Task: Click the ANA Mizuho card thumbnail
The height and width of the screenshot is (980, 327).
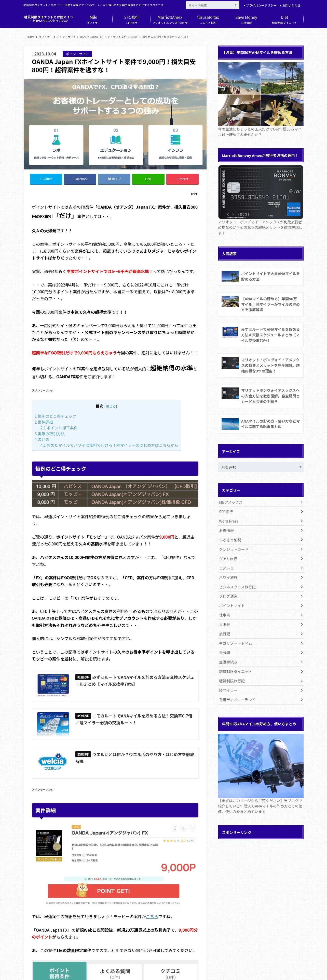Action: (53, 685)
